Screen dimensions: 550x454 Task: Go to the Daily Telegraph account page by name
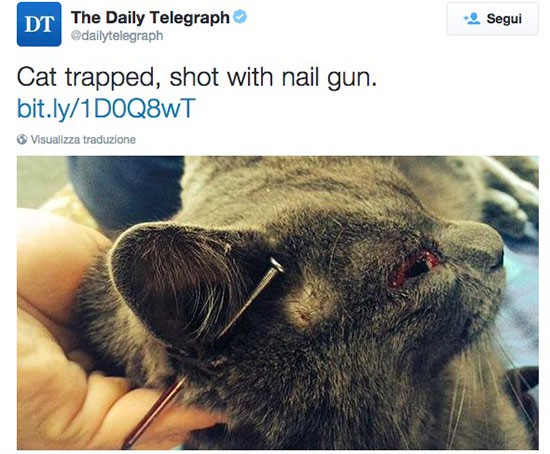150,17
